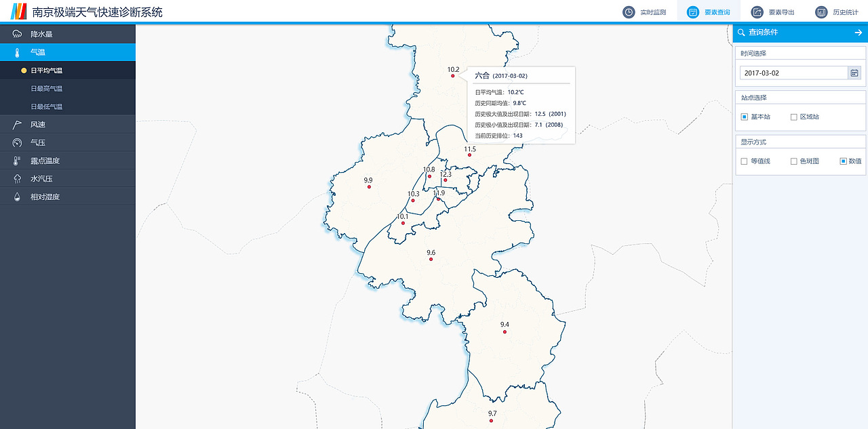
Task: Enable the 等值线 display checkbox
Action: (x=744, y=161)
